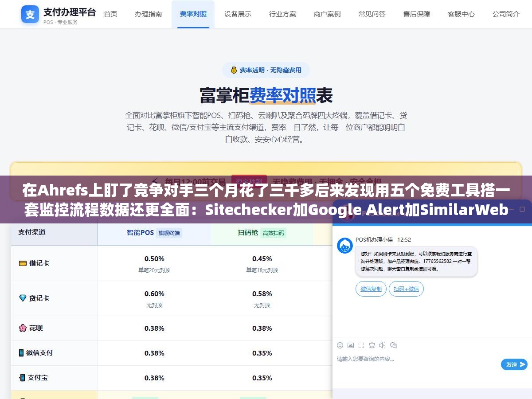Click the POS机办理小佳 agent avatar
The height and width of the screenshot is (399, 532).
[x=345, y=246]
